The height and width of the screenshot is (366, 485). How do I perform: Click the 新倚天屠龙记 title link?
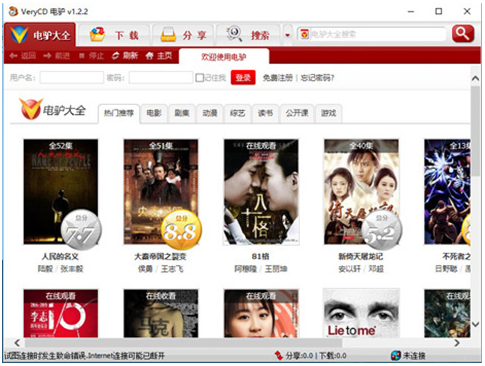tap(361, 256)
